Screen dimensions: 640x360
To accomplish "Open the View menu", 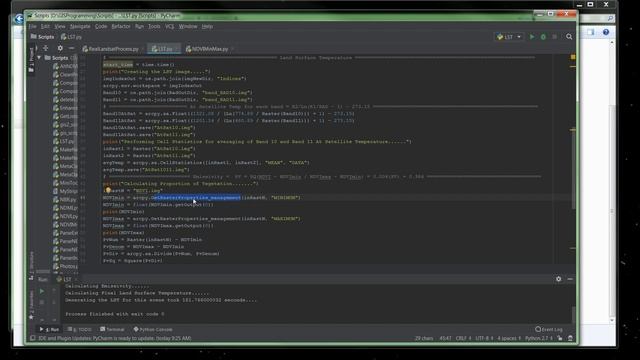I will point(60,27).
